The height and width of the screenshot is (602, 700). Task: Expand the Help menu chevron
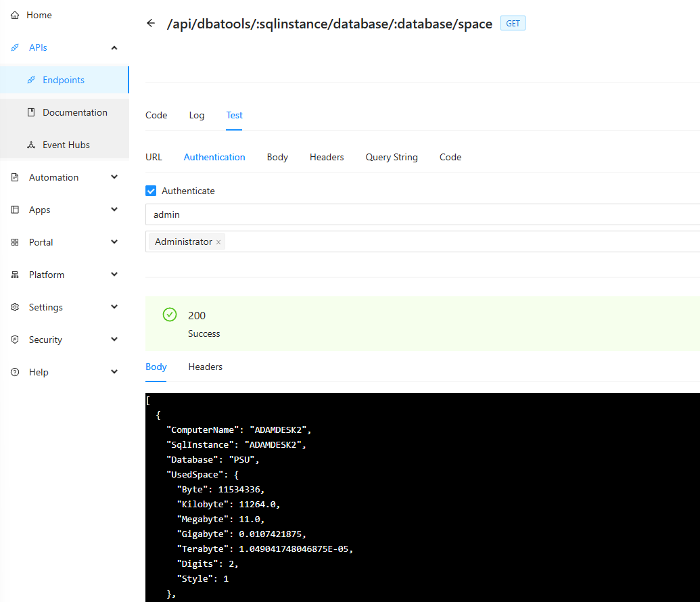coord(114,372)
